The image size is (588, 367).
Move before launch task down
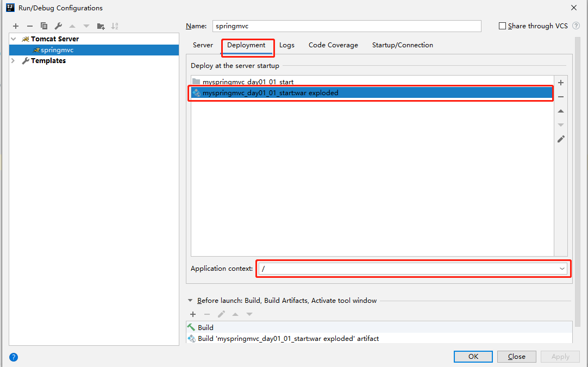tap(249, 314)
